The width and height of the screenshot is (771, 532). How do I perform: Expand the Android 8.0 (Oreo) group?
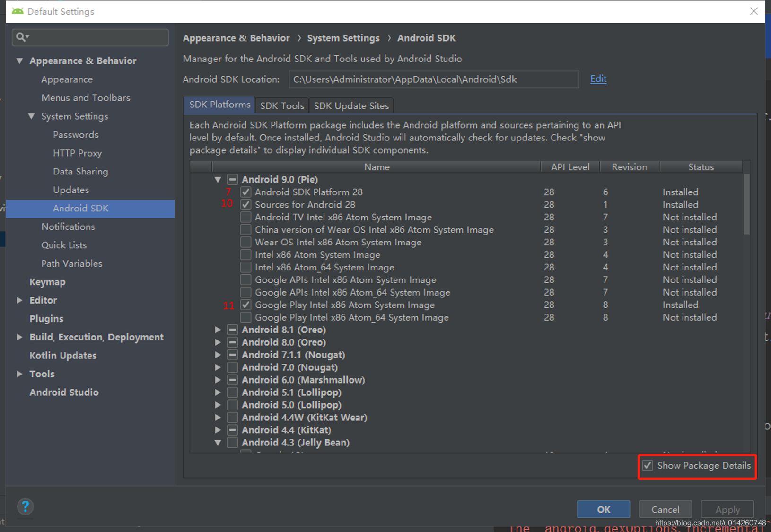tap(218, 342)
